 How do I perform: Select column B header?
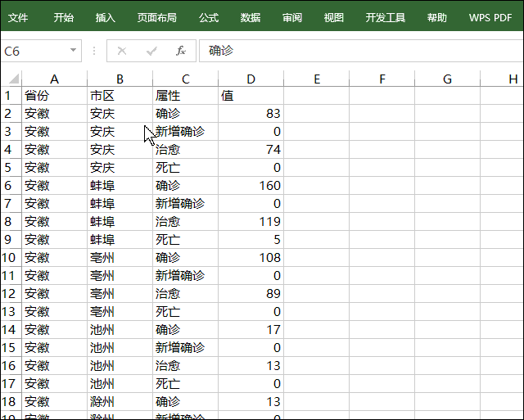tap(120, 79)
